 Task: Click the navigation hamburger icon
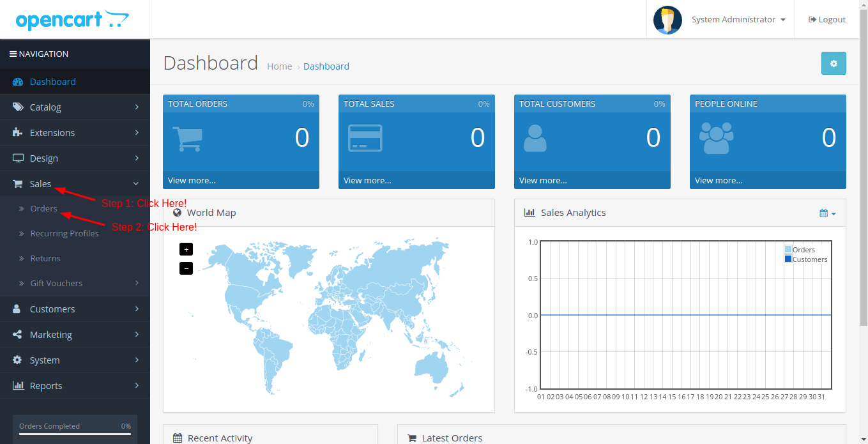point(13,54)
